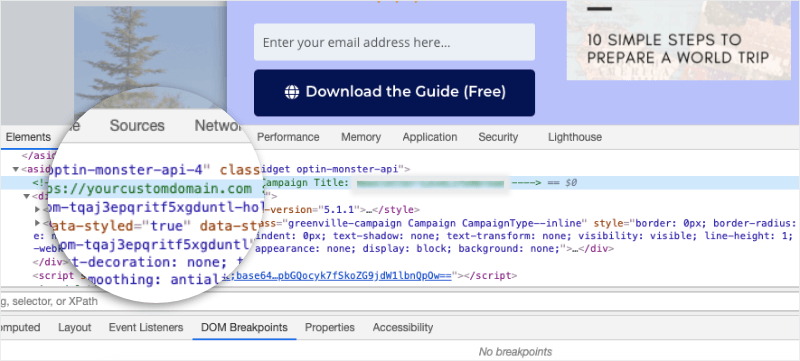Screen dimensions: 800x361
Task: Switch to the Elements tab
Action: click(28, 137)
